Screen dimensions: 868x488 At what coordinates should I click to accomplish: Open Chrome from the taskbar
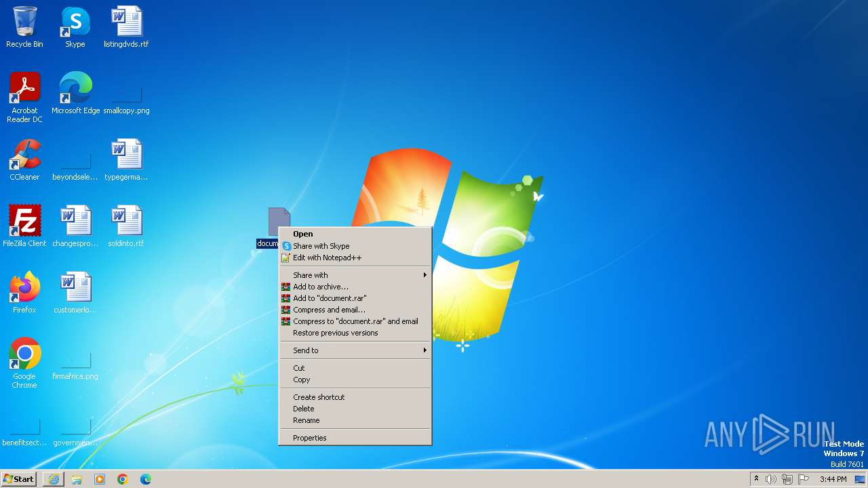point(123,479)
